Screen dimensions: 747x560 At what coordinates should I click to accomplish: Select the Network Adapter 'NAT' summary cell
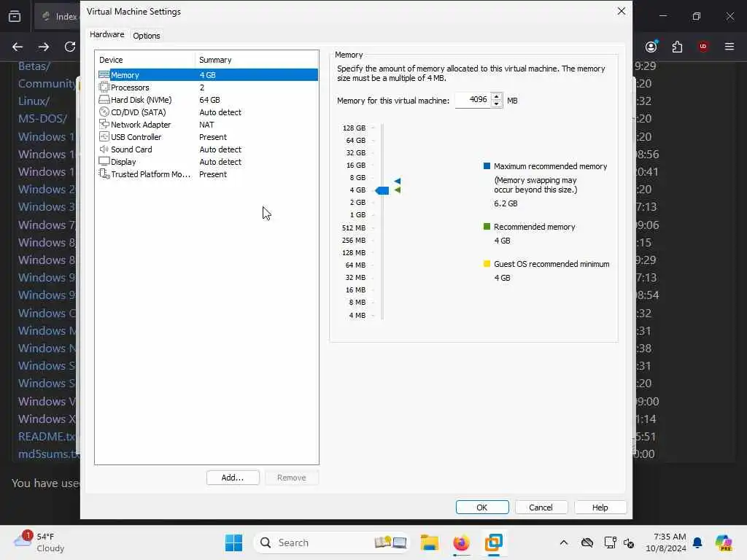tap(206, 125)
